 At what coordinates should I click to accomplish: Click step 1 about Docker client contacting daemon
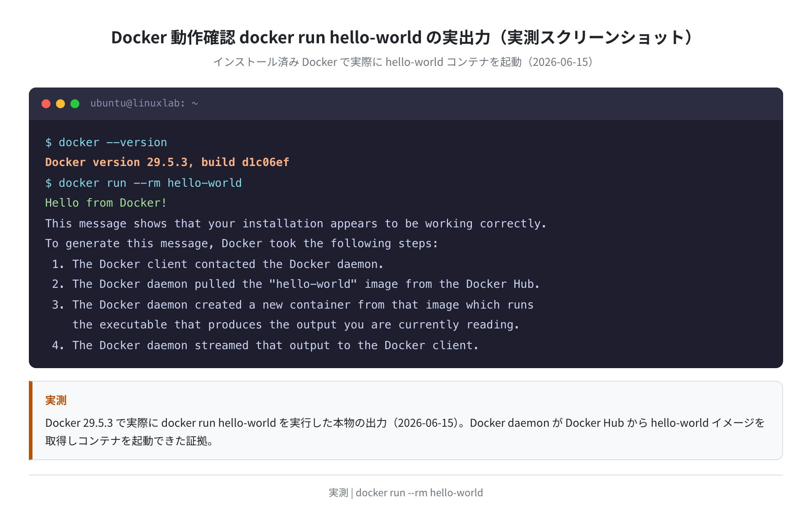coord(217,264)
